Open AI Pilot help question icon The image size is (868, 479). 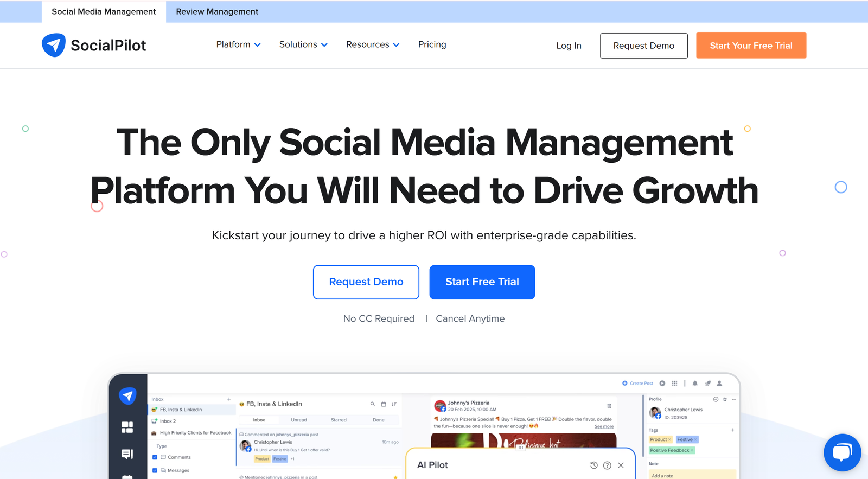[x=607, y=465]
